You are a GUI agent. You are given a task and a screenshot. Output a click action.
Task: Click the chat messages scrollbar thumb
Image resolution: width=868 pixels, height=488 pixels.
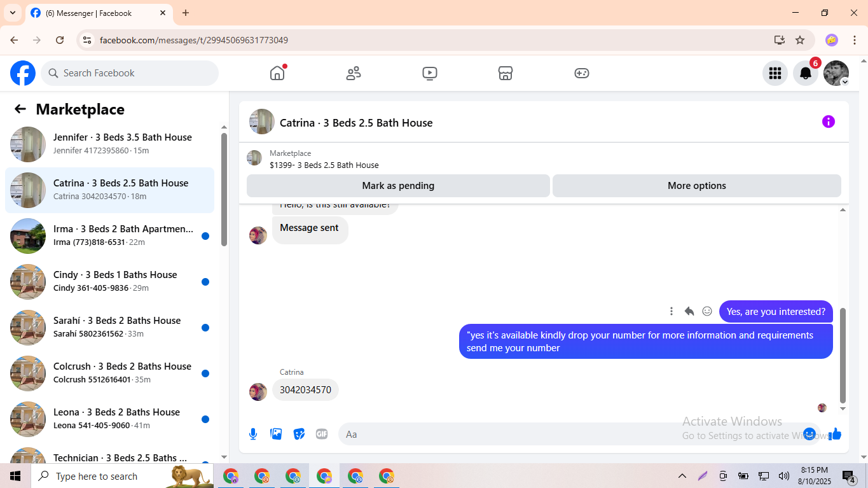click(843, 355)
